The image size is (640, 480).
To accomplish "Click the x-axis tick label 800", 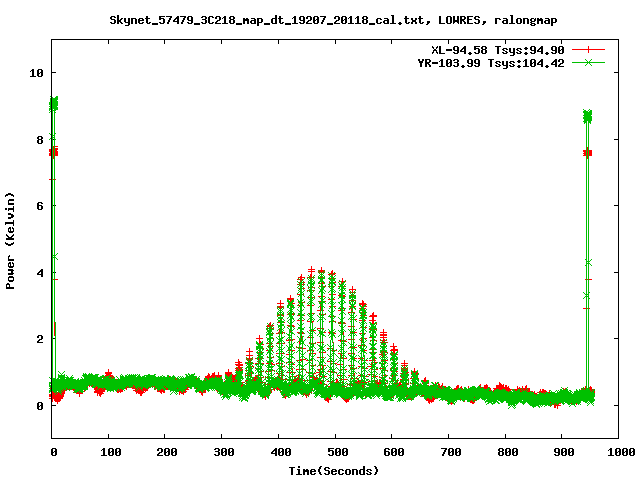I will point(507,452).
